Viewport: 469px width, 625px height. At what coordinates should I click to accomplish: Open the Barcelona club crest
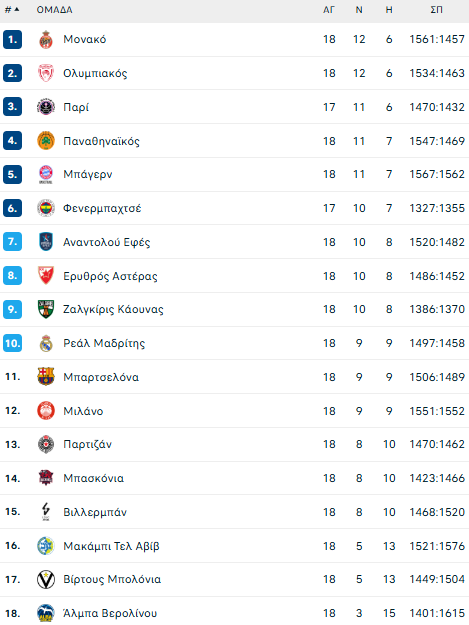tap(46, 377)
